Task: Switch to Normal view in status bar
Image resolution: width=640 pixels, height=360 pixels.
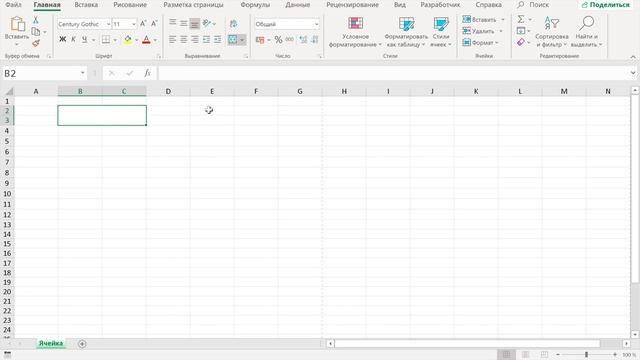Action: click(x=507, y=354)
